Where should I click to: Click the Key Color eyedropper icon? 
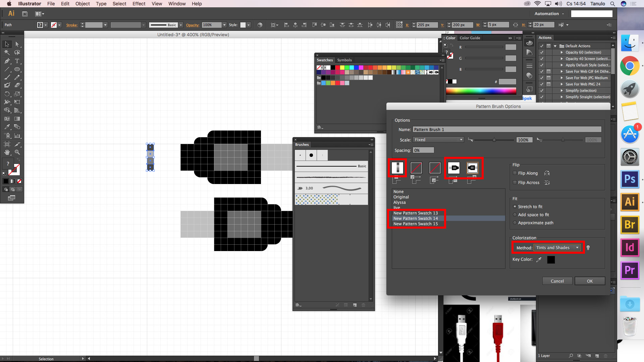coord(539,259)
